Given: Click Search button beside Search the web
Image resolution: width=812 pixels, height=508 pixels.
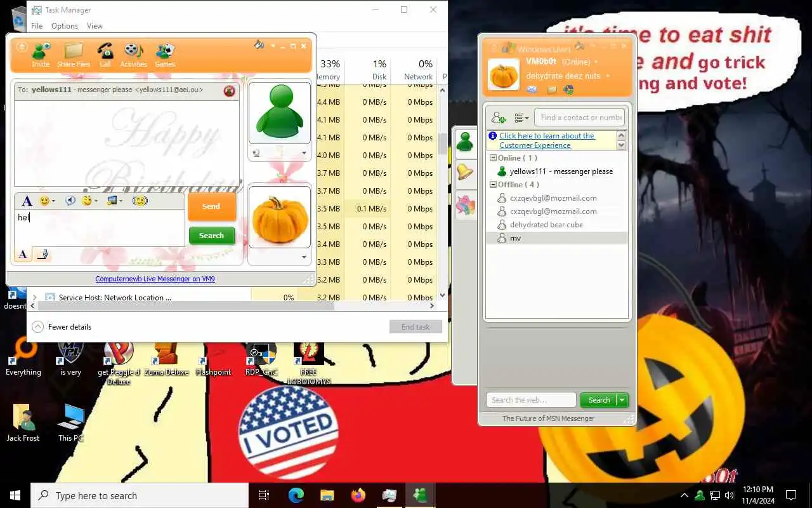Looking at the screenshot, I should (598, 400).
